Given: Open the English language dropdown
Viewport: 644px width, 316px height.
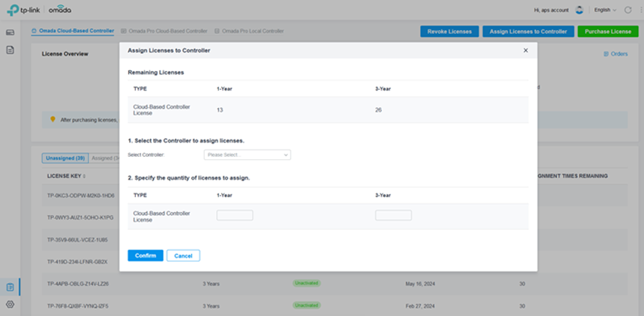Looking at the screenshot, I should pyautogui.click(x=605, y=11).
